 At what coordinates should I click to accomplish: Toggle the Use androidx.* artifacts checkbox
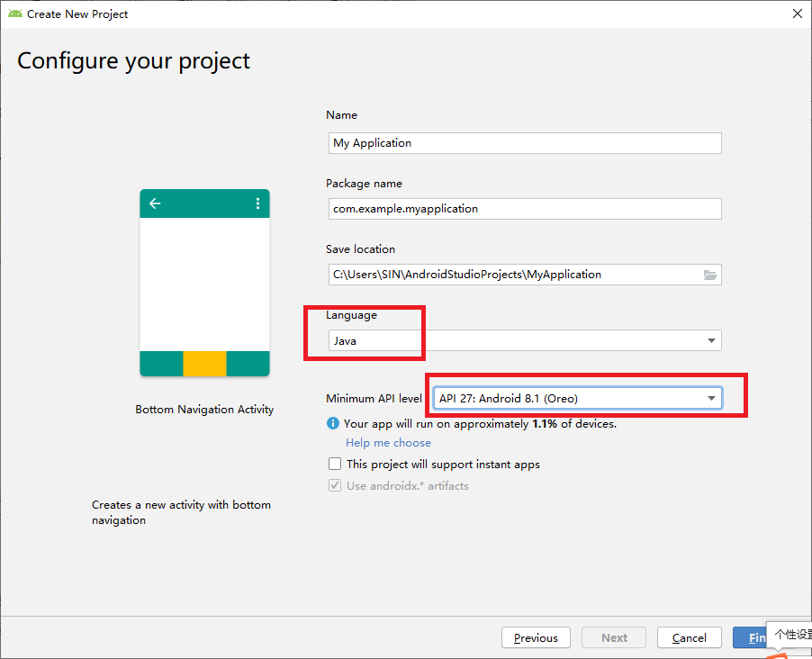[335, 485]
